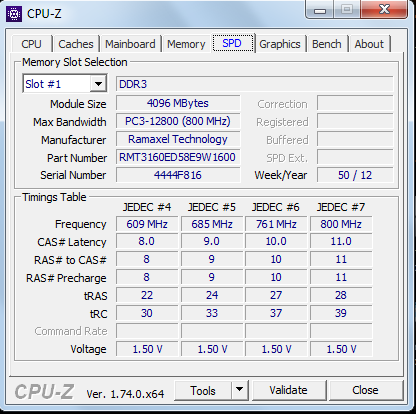
Task: Click the RAS# to CAS# row label
Action: 70,260
